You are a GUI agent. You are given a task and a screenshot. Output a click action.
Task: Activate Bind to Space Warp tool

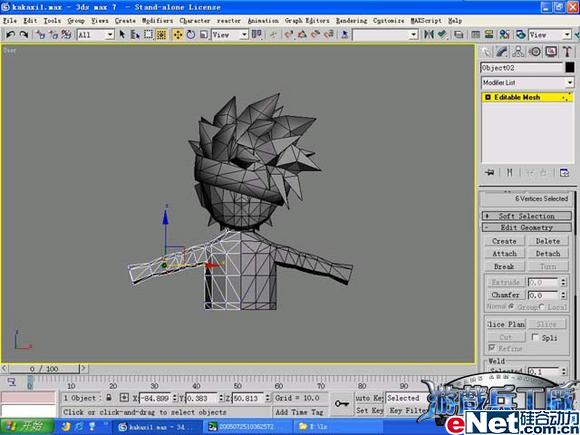[66, 34]
